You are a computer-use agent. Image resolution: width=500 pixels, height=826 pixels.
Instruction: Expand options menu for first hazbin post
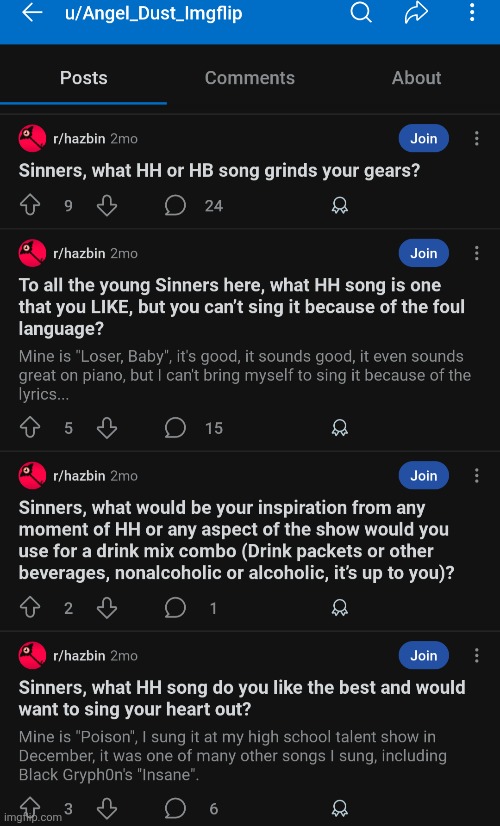tap(476, 139)
